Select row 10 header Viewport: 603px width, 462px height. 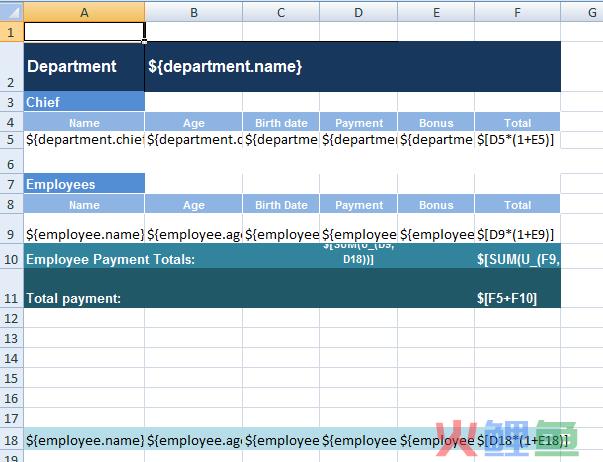[x=12, y=256]
